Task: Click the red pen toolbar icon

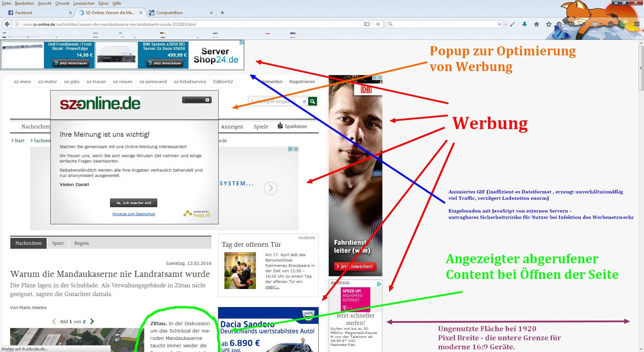Action: coord(513,24)
